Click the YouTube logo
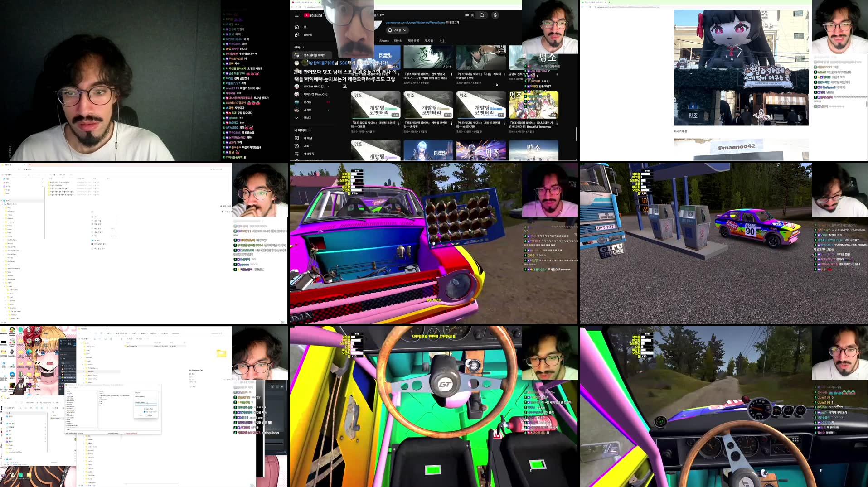This screenshot has width=868, height=487. 313,15
